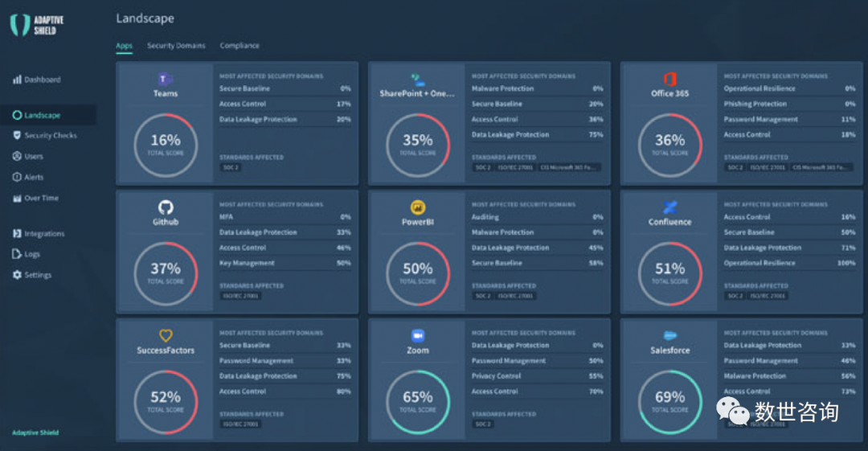
Task: Click the Salesforce cloud icon
Action: point(669,335)
